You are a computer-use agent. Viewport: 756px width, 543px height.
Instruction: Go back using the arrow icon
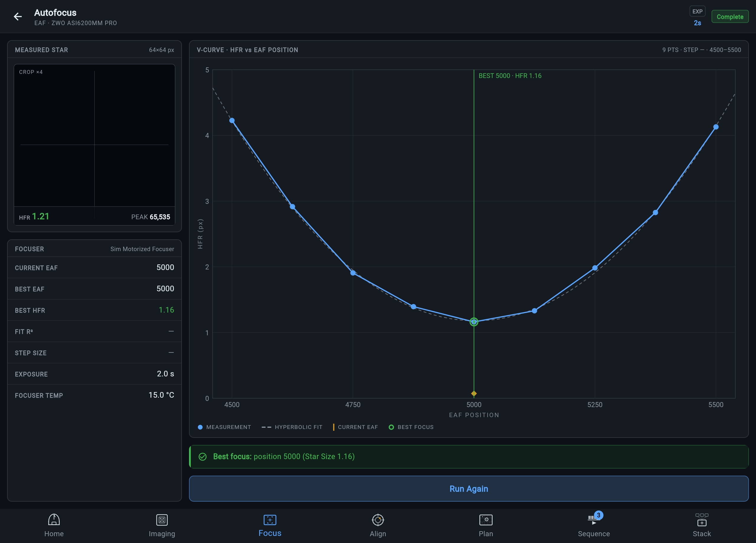18,16
